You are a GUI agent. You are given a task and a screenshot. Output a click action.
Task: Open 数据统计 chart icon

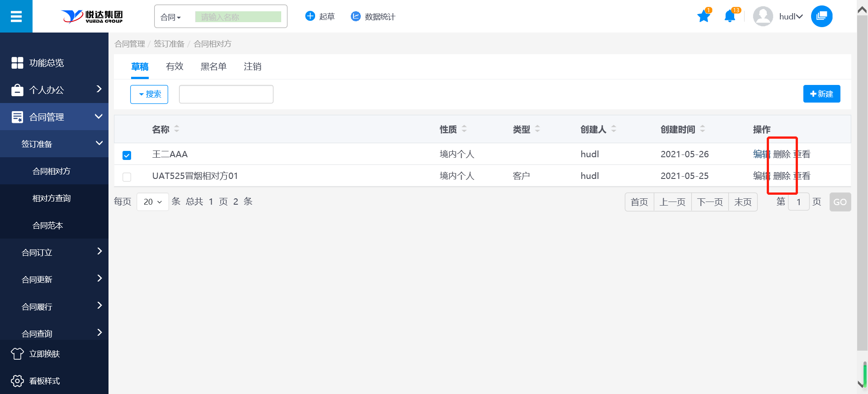click(356, 16)
